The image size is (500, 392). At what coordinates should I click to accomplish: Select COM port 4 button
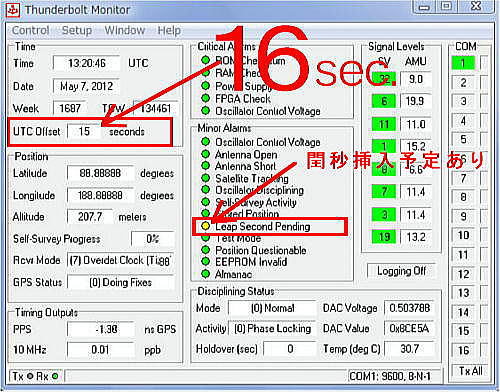tap(463, 121)
